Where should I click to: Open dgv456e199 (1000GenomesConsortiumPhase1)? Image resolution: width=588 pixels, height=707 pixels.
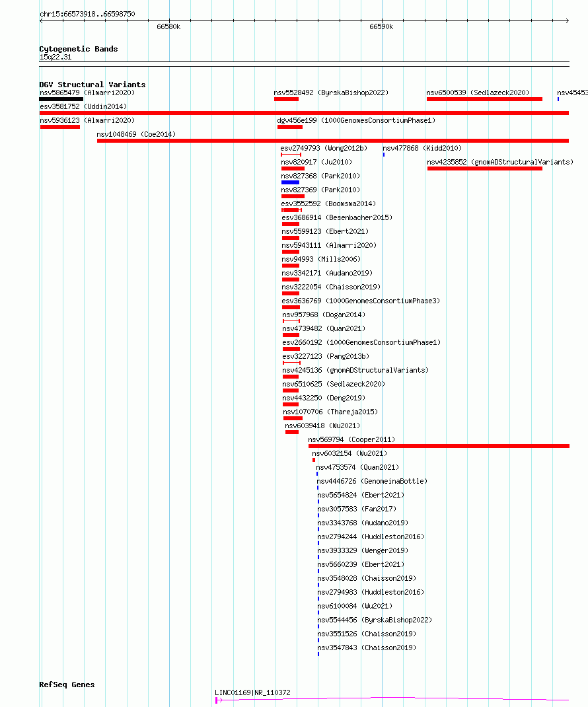(x=356, y=120)
